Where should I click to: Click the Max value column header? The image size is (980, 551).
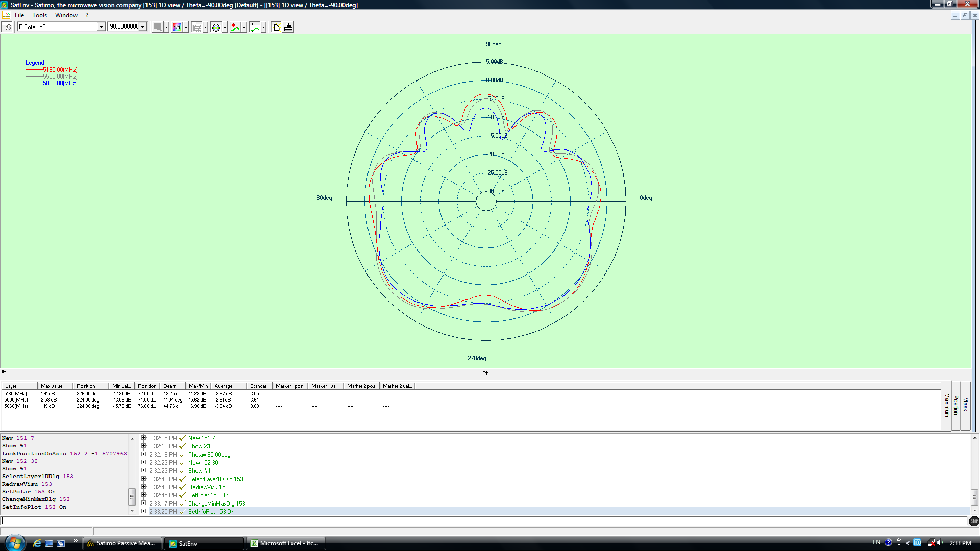point(54,386)
